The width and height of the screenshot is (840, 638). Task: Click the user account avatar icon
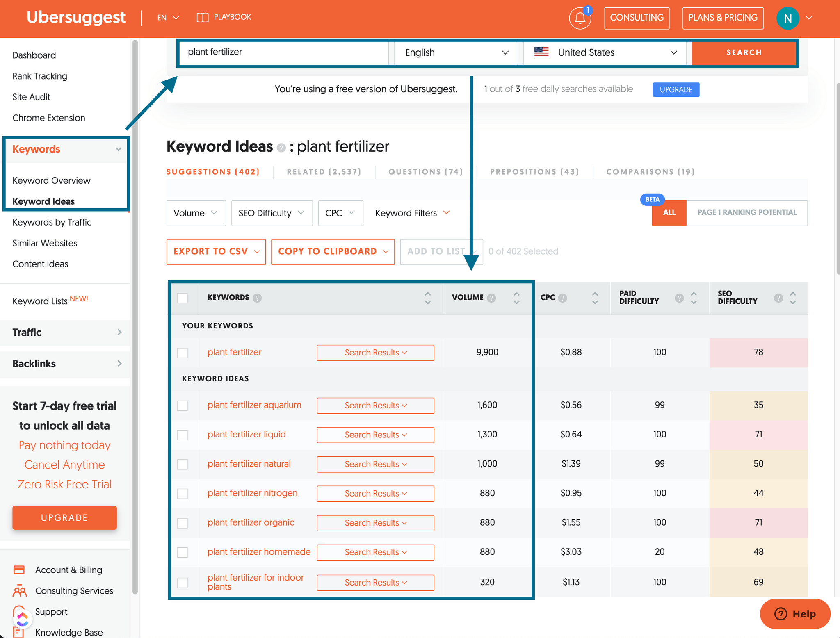point(788,17)
